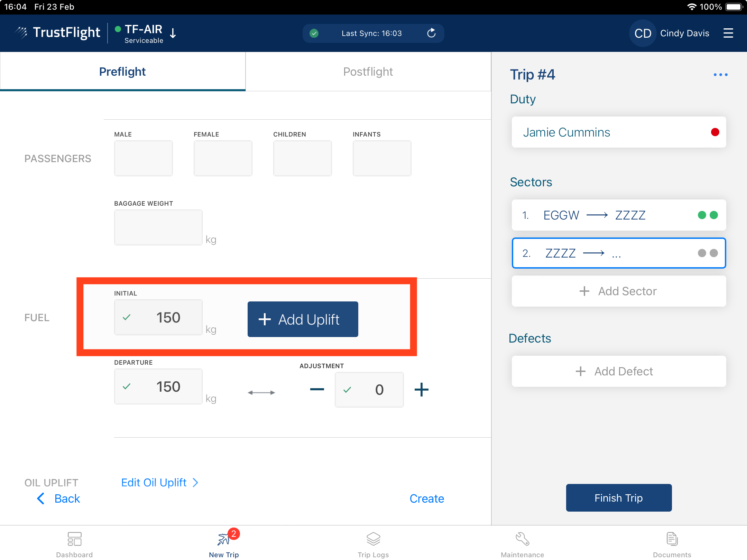Decrease fuel adjustment with minus
Screen dimensions: 747x560
coord(317,390)
